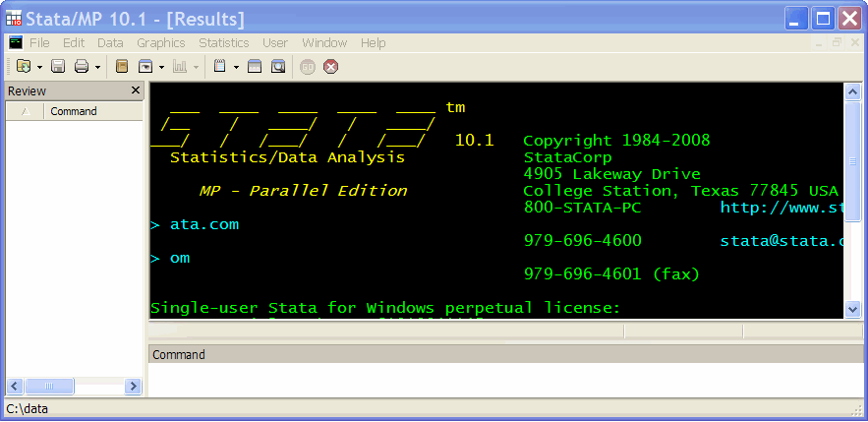The width and height of the screenshot is (868, 422).
Task: Expand the Open icon dropdown arrow
Action: (x=39, y=67)
